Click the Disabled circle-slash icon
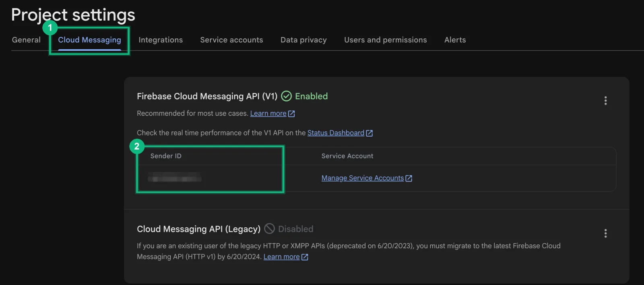This screenshot has width=644, height=285. (269, 229)
